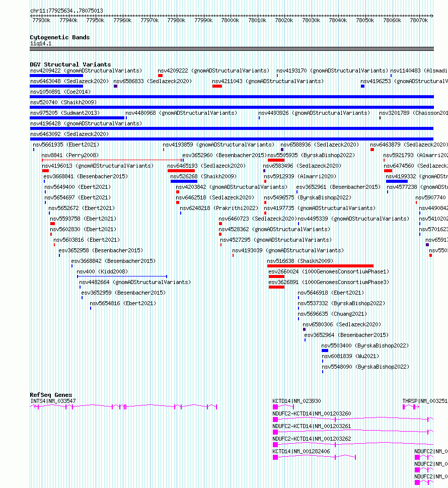The height and width of the screenshot is (488, 448).
Task: Click the red bar under nsv6465193
Action: coord(181,171)
